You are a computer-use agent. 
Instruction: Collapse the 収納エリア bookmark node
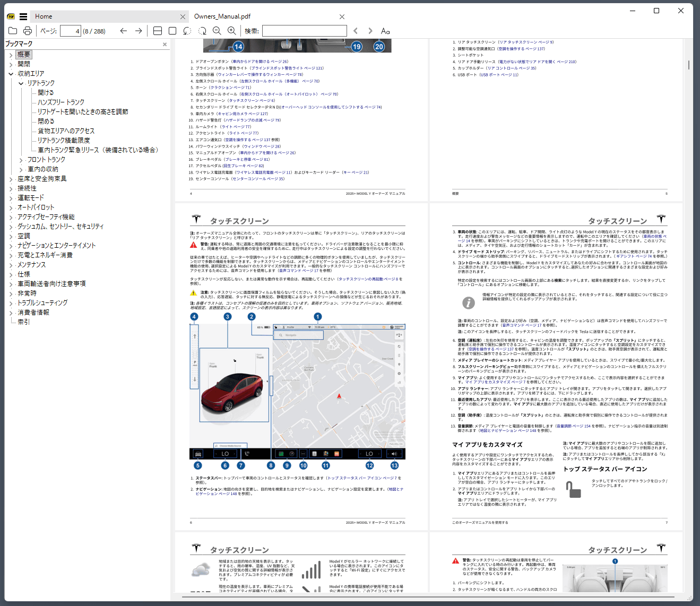point(11,74)
